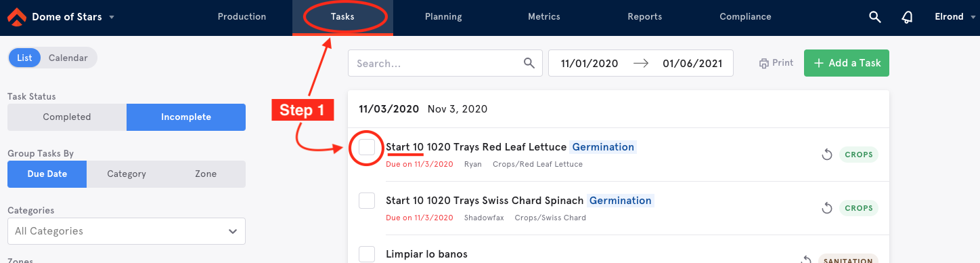Image resolution: width=980 pixels, height=263 pixels.
Task: Expand the All Categories dropdown
Action: pos(127,231)
